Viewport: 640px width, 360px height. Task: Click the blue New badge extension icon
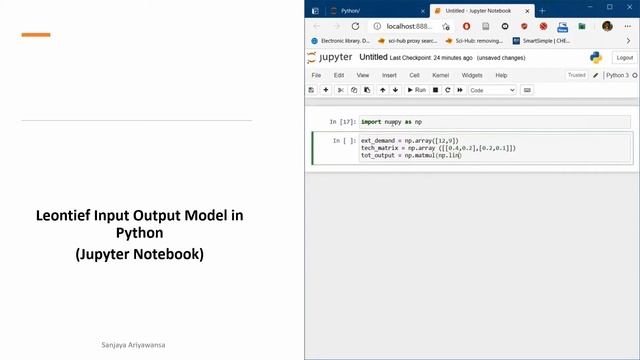pyautogui.click(x=562, y=27)
